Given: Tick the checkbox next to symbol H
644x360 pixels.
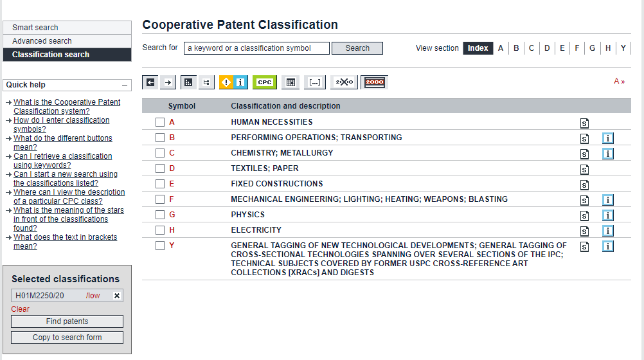Looking at the screenshot, I should point(160,230).
